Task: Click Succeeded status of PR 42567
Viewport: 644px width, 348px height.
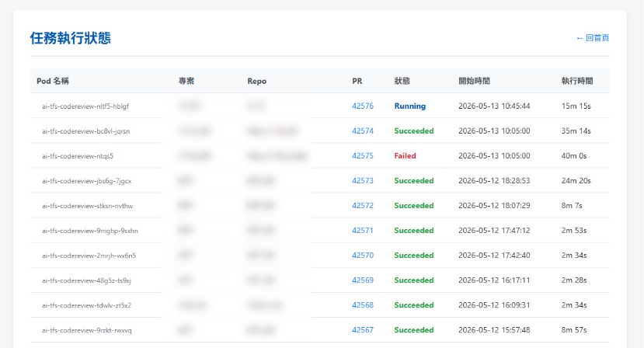Action: click(x=414, y=330)
